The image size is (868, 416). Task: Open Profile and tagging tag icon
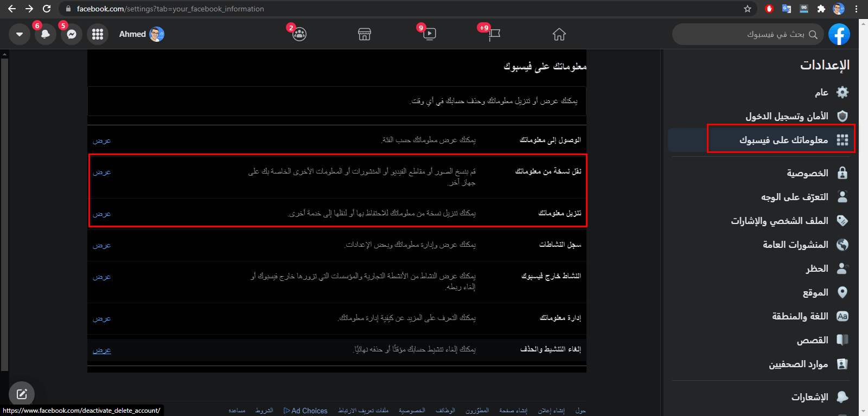pos(843,221)
